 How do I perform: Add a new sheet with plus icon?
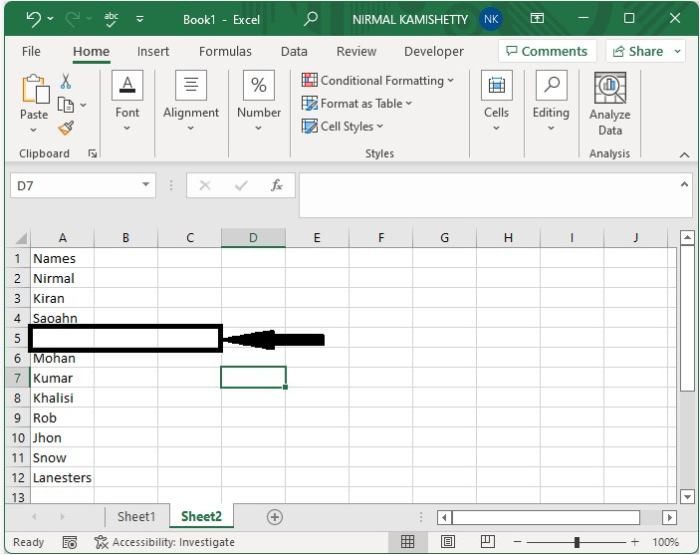(x=274, y=517)
